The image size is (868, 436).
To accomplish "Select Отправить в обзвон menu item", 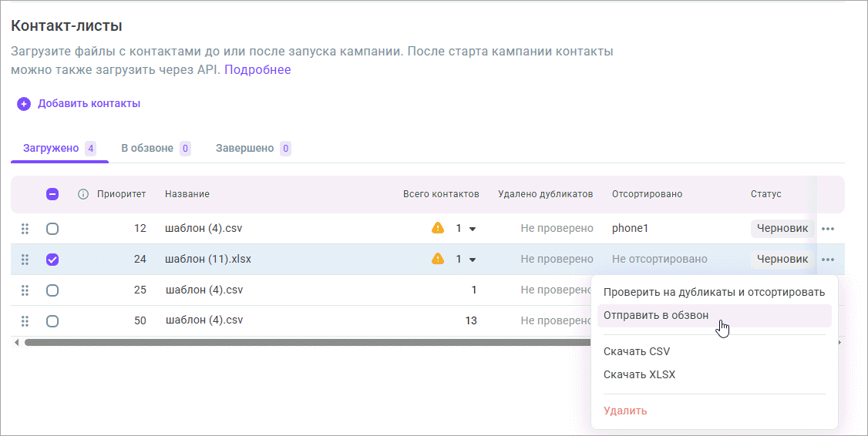I will tap(656, 315).
